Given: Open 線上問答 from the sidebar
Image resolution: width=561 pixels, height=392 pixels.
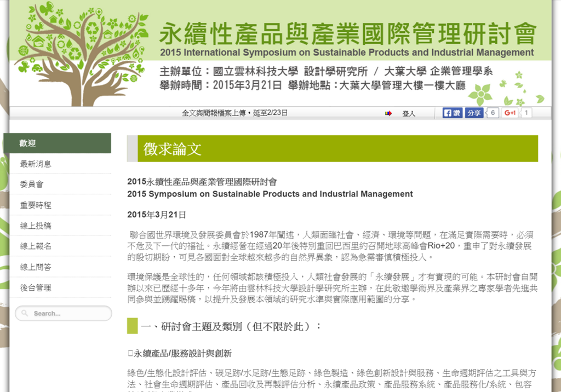Looking at the screenshot, I should coord(36,267).
